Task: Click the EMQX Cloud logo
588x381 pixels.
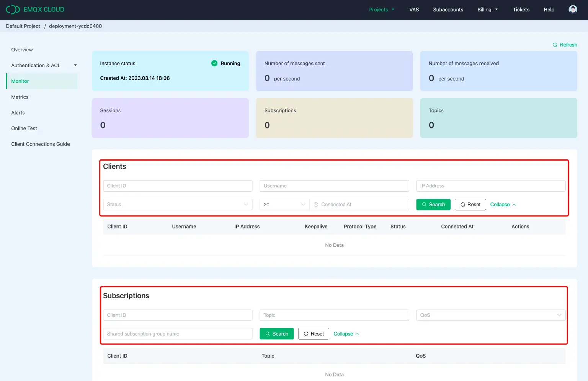Action: pyautogui.click(x=35, y=9)
